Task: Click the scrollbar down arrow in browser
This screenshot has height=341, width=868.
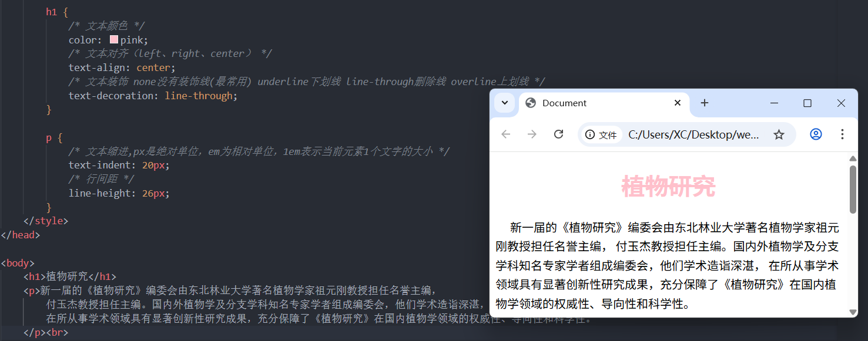Action: pyautogui.click(x=853, y=312)
